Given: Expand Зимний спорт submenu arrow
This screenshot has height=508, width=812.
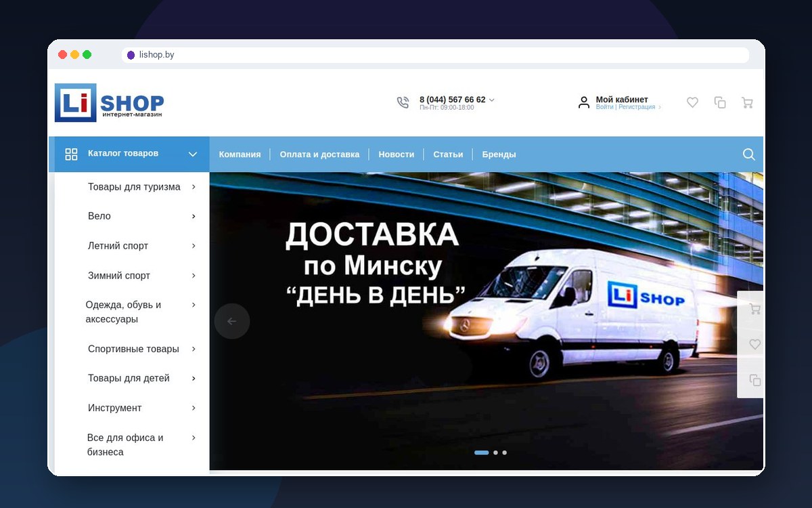Looking at the screenshot, I should 194,276.
